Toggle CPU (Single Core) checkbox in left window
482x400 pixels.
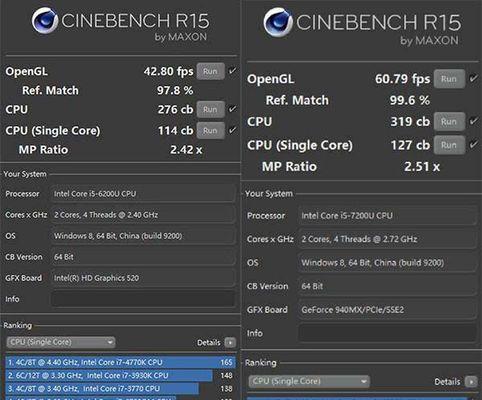pyautogui.click(x=232, y=130)
